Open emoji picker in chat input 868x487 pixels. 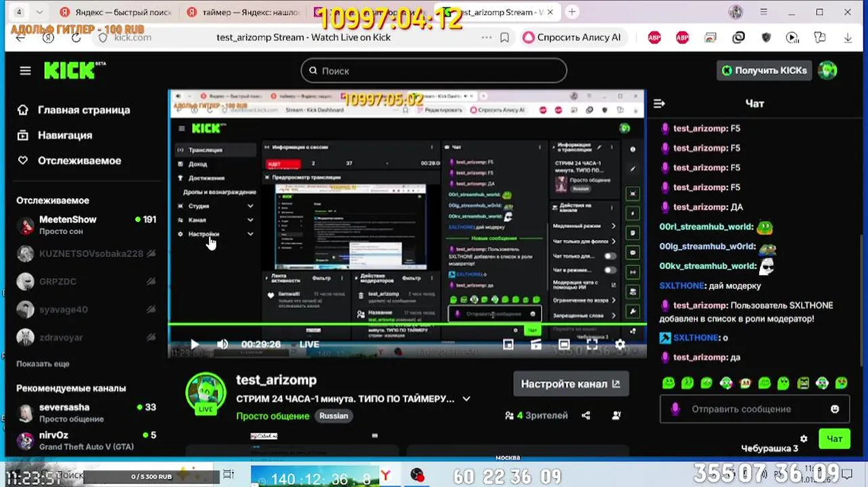pyautogui.click(x=835, y=409)
